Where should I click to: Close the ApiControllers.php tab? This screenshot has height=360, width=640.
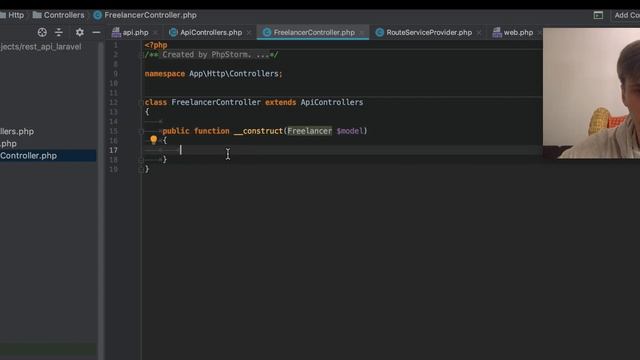coord(249,33)
